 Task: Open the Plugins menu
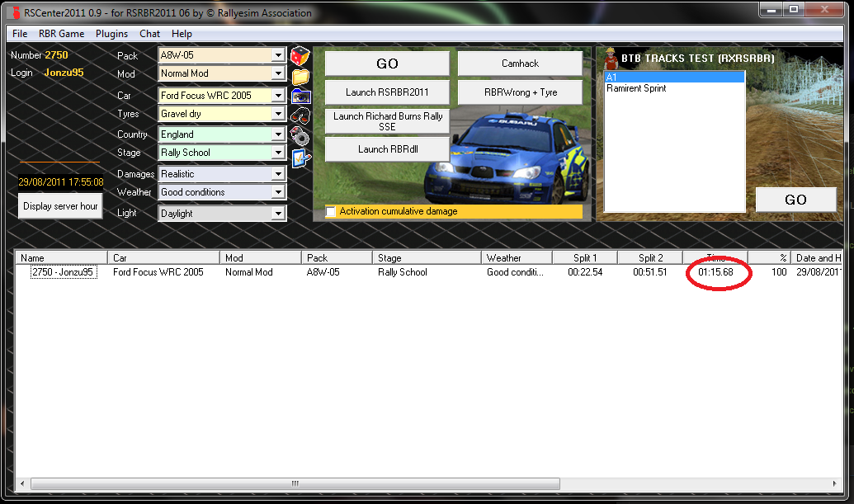pyautogui.click(x=111, y=34)
